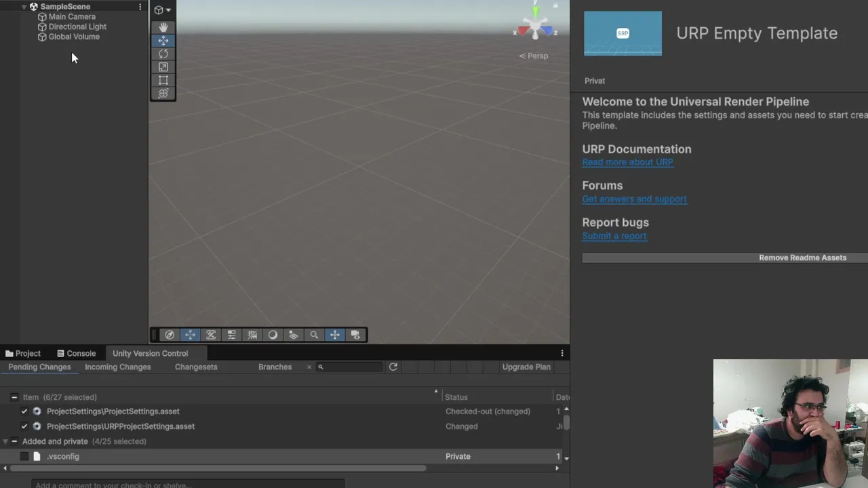Click the gear icon of URPProjectSettings.asset
This screenshot has width=868, height=488.
pos(37,426)
